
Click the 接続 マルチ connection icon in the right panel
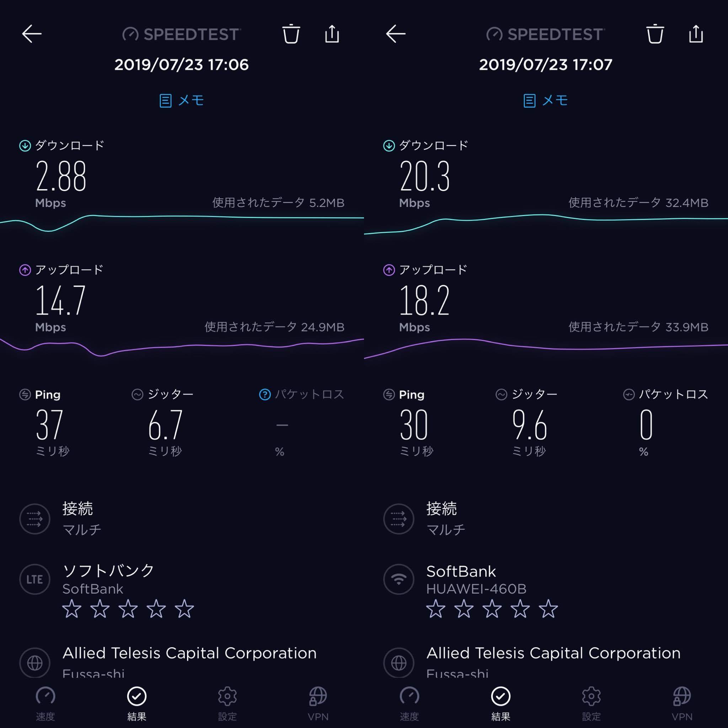click(399, 519)
